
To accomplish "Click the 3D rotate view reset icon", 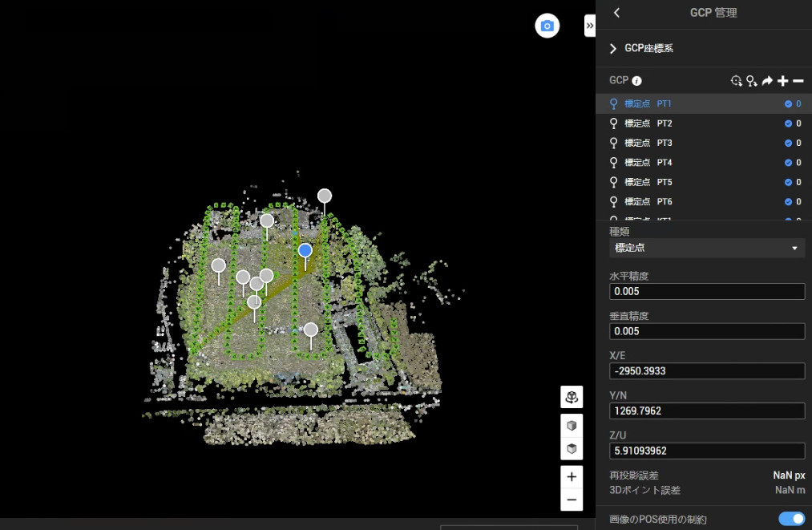I will click(572, 397).
